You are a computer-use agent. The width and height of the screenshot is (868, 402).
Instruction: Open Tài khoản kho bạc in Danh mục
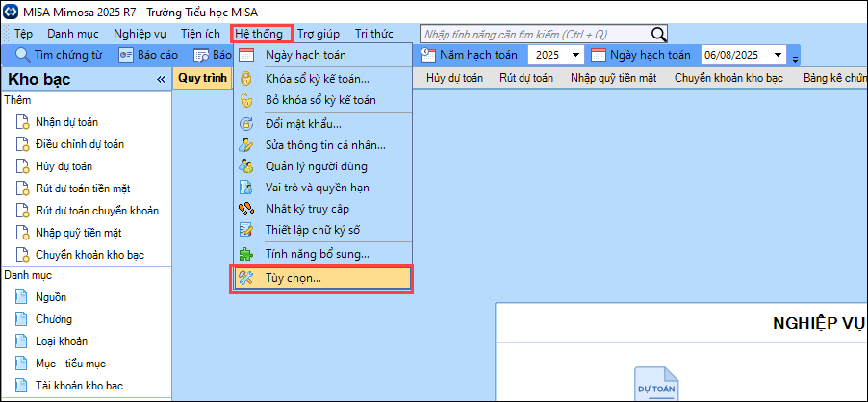(80, 386)
